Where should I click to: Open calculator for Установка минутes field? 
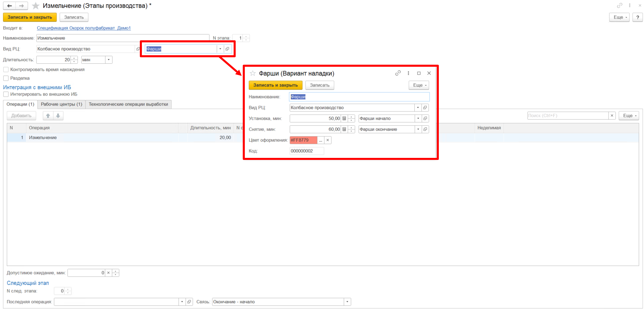click(344, 119)
